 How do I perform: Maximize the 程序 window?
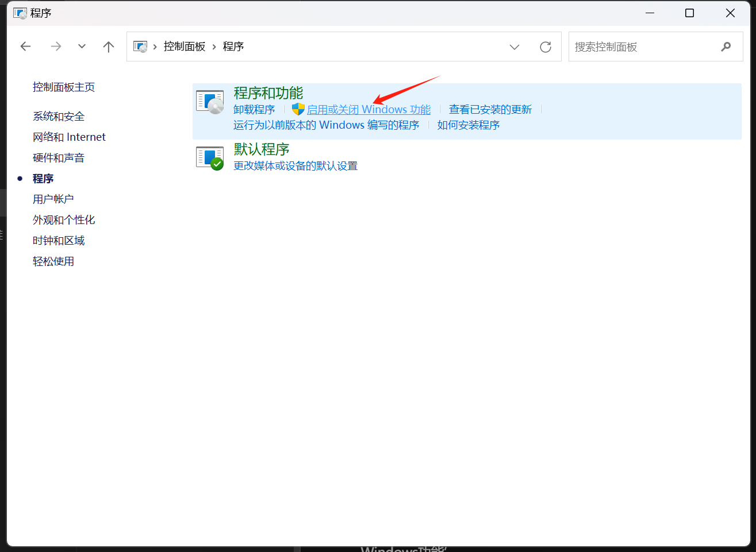tap(690, 13)
